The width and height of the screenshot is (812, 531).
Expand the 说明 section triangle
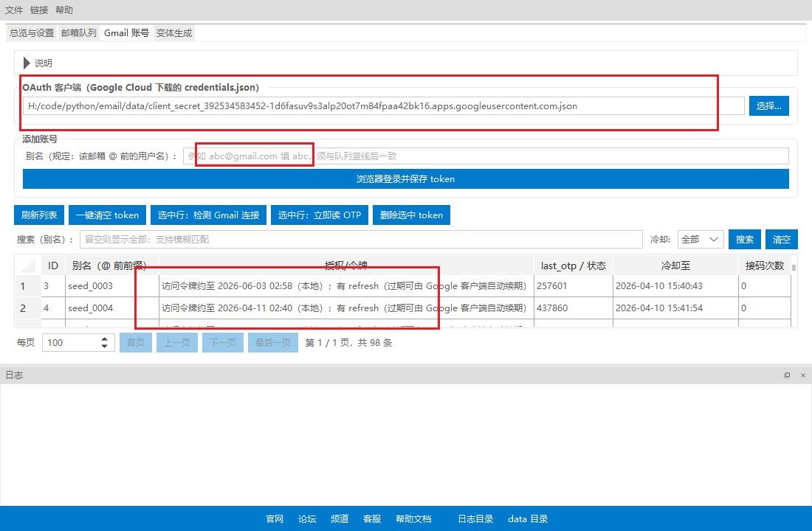click(x=27, y=63)
